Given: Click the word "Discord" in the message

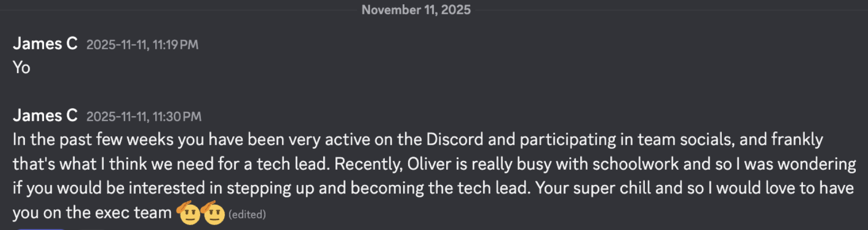Looking at the screenshot, I should pos(455,139).
